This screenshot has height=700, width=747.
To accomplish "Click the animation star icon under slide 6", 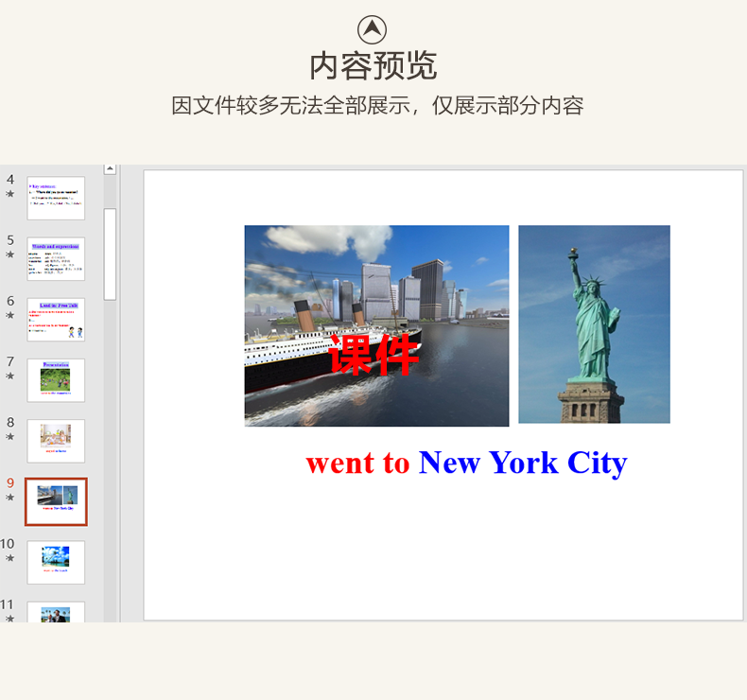I will pyautogui.click(x=10, y=315).
